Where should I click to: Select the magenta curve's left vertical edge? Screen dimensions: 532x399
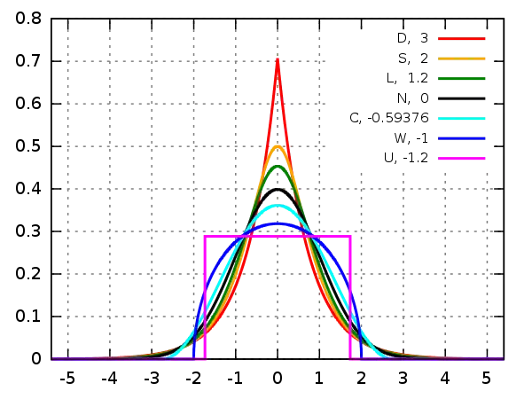(x=206, y=297)
